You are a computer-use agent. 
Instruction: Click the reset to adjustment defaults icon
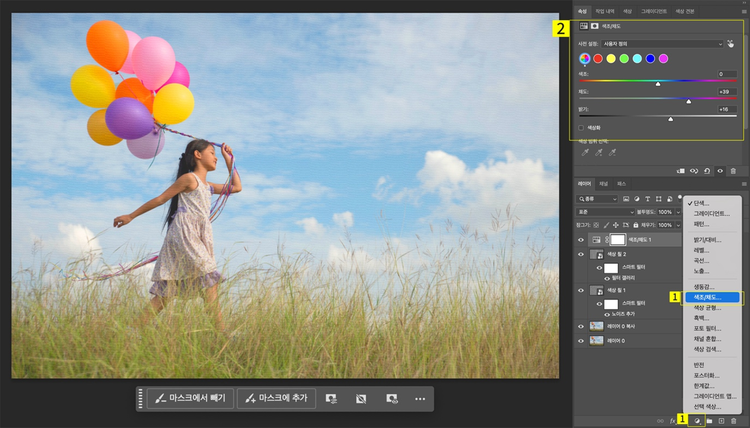(x=707, y=171)
